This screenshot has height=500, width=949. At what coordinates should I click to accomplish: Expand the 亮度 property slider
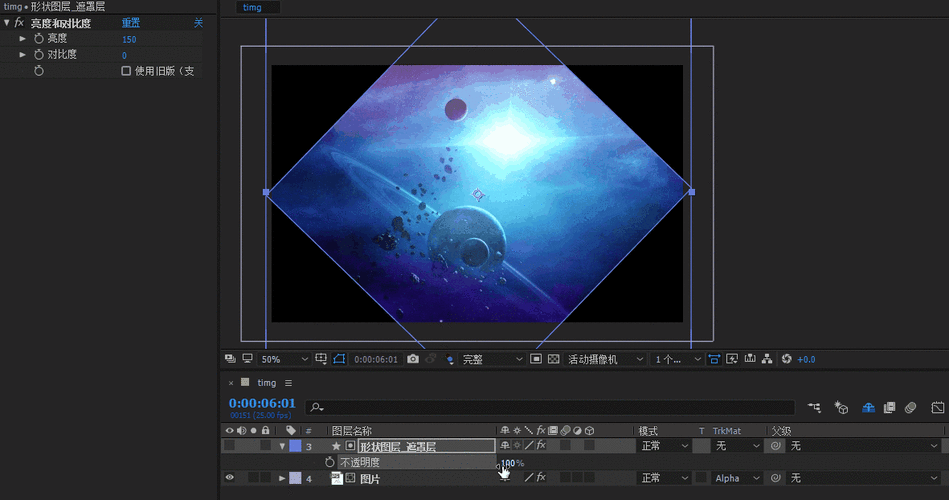point(22,39)
